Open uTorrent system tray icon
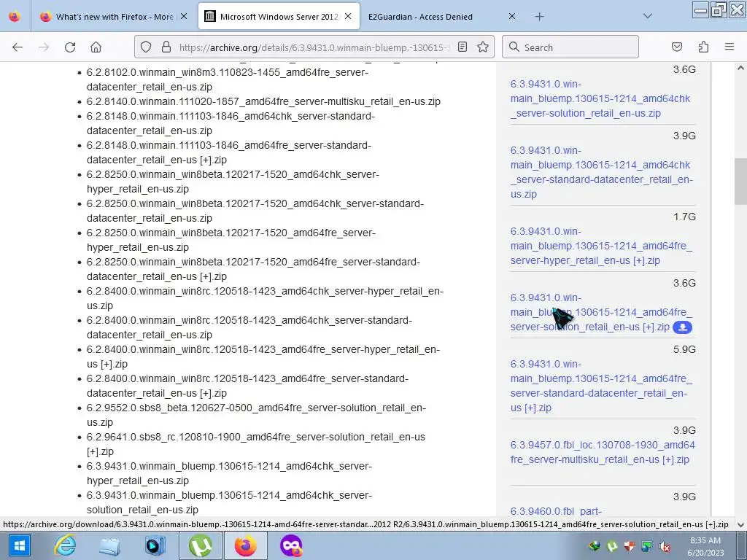The image size is (747, 560). tap(612, 545)
